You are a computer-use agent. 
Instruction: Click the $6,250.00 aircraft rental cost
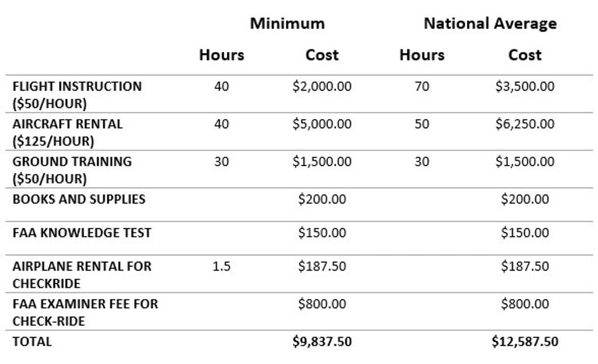tap(524, 124)
